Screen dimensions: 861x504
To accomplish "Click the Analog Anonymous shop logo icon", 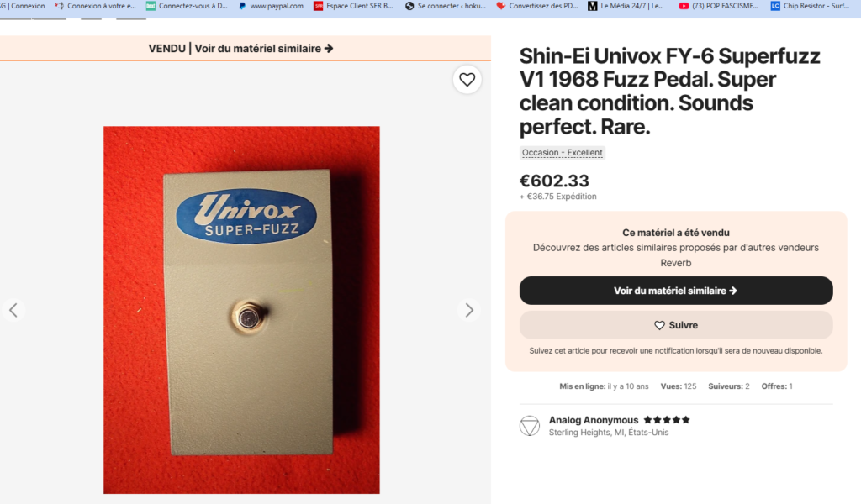I will [530, 426].
